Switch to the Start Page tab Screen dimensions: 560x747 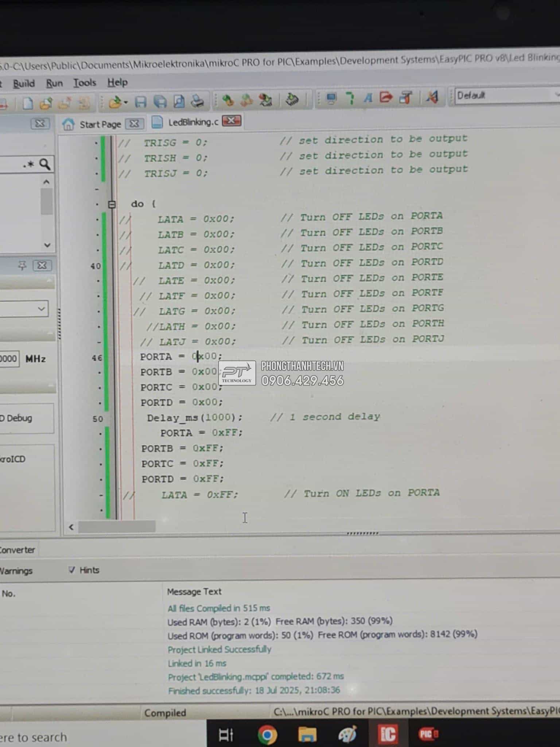point(100,124)
